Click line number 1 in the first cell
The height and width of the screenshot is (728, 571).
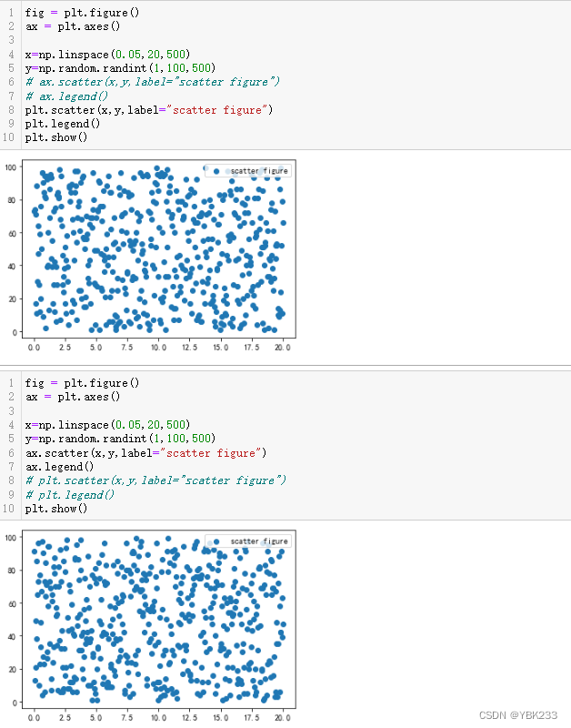11,13
